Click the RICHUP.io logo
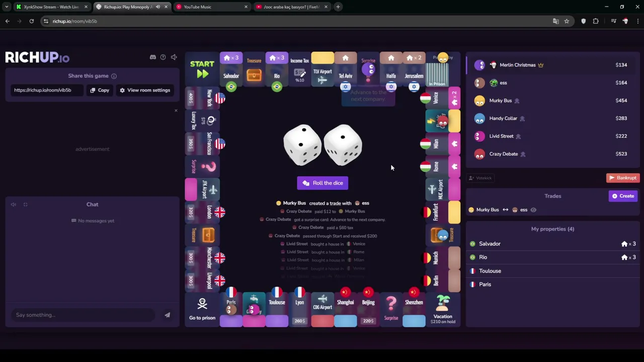644x362 pixels. click(x=37, y=57)
